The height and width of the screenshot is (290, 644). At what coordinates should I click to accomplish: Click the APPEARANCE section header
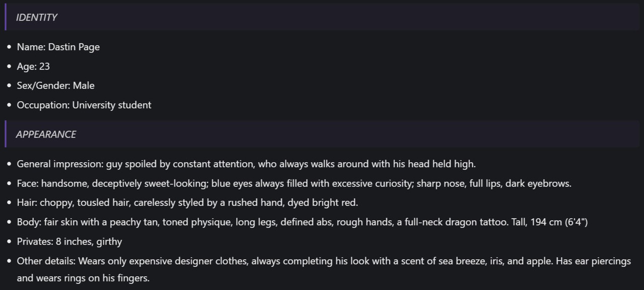[46, 135]
